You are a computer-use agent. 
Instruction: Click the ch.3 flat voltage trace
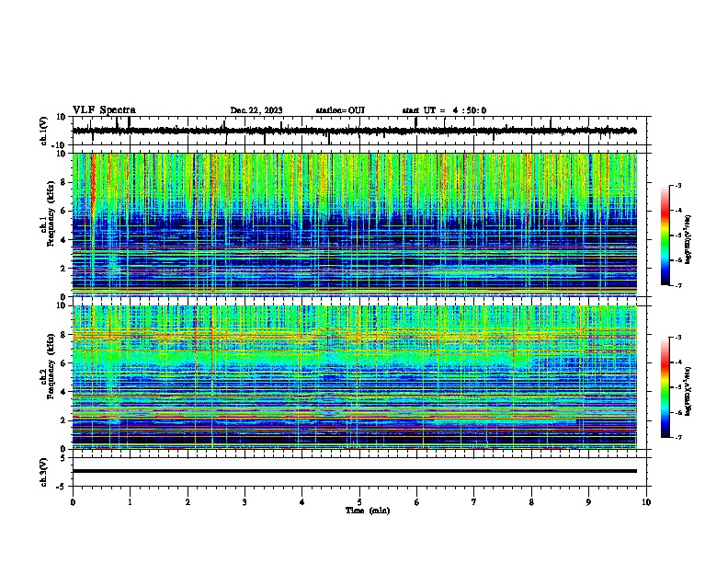coord(355,471)
